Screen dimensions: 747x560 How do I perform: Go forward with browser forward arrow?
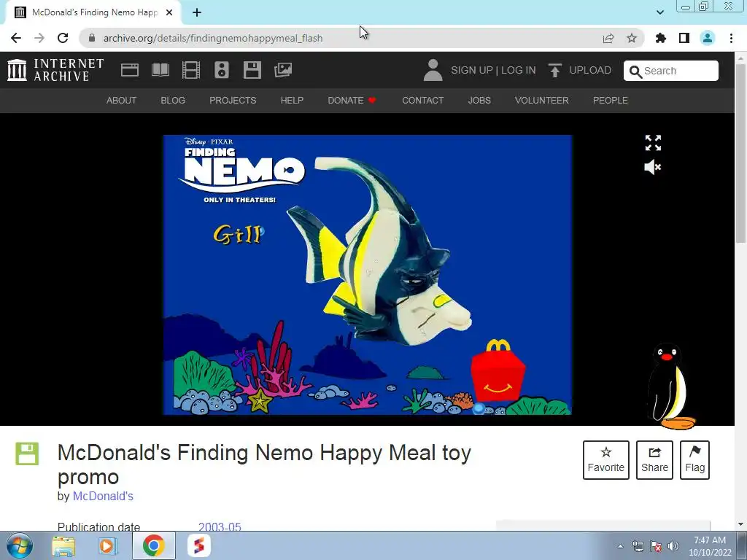39,38
